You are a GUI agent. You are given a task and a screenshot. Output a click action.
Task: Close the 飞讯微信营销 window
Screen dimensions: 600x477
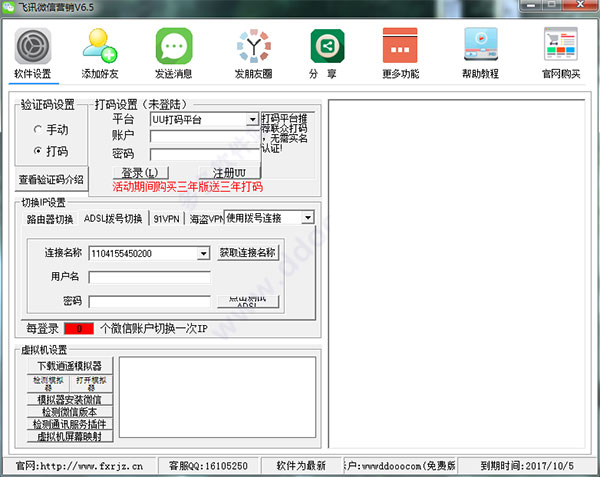coord(580,5)
